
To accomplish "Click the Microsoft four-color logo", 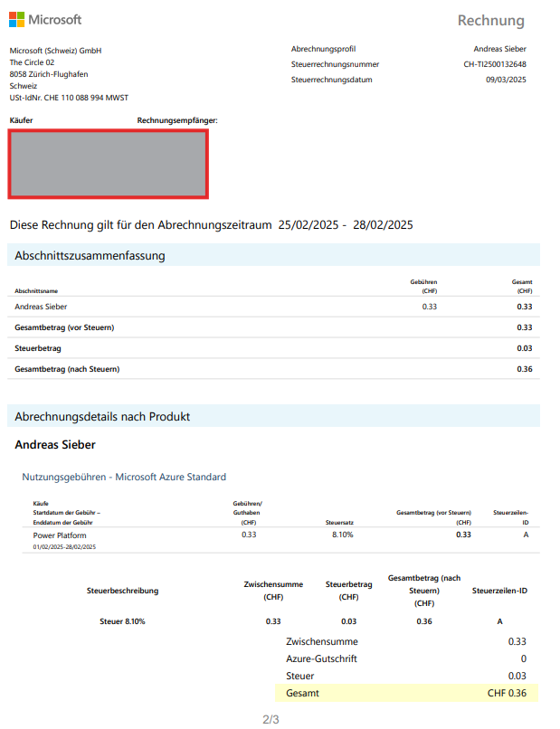I will coord(17,20).
